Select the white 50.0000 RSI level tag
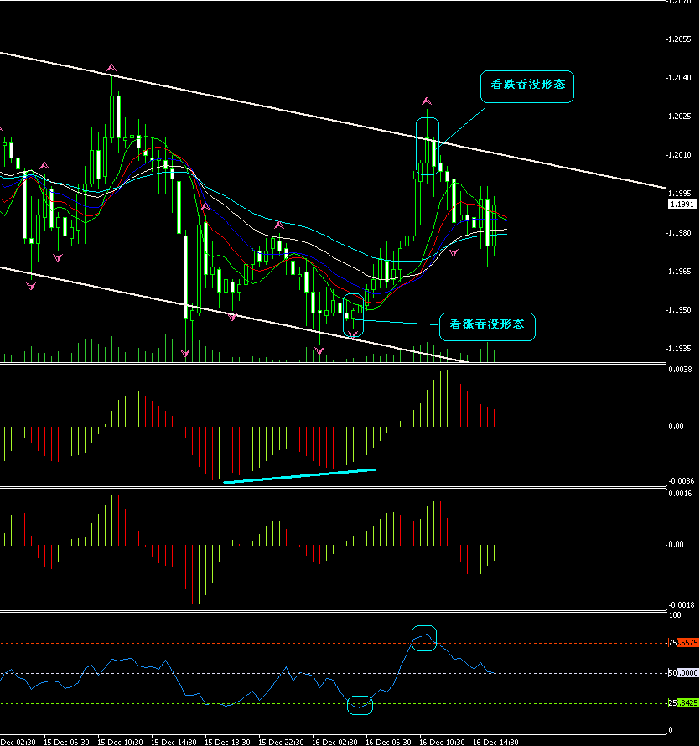The width and height of the screenshot is (700, 746). tap(683, 673)
